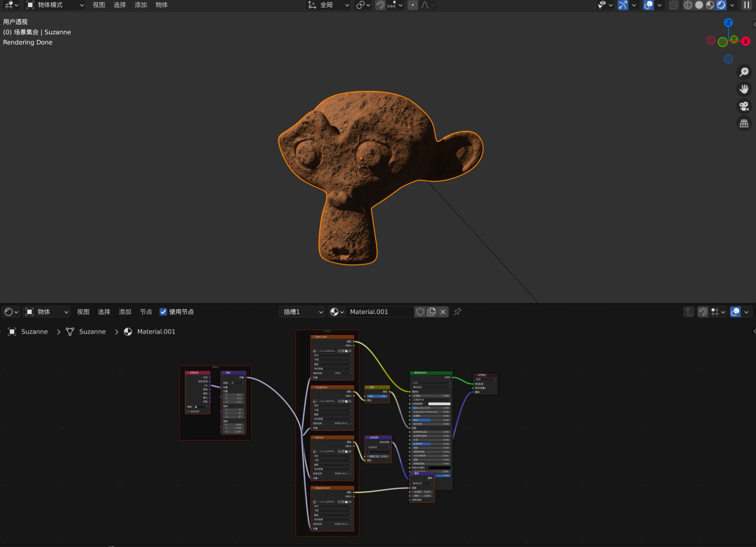Open the proportional editing falloff menu
Image resolution: width=756 pixels, height=547 pixels.
point(427,5)
